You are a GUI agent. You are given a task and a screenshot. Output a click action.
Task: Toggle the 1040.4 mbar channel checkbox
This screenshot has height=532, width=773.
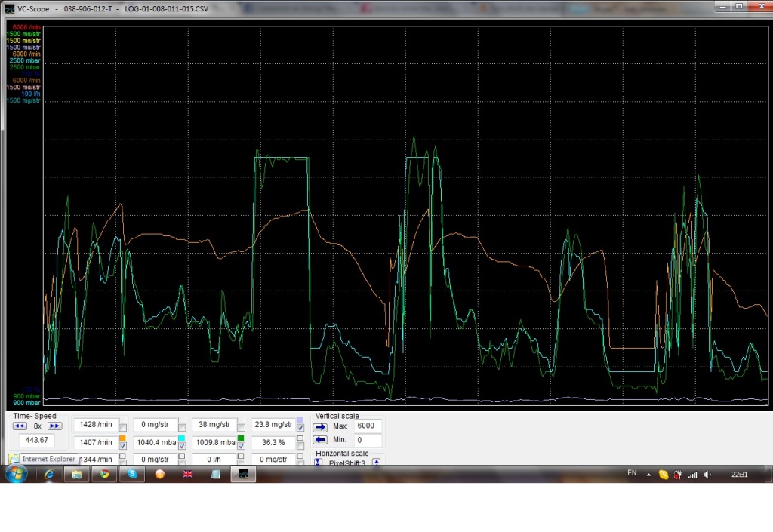(x=181, y=447)
